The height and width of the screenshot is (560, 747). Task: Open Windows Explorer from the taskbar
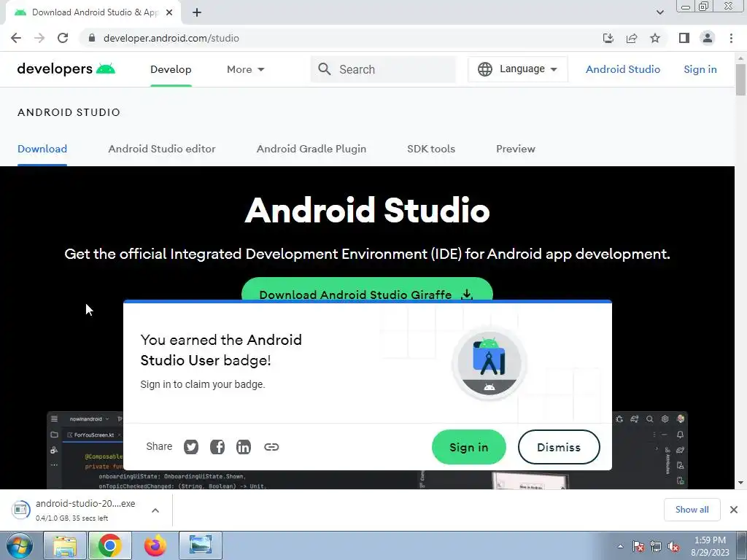65,545
